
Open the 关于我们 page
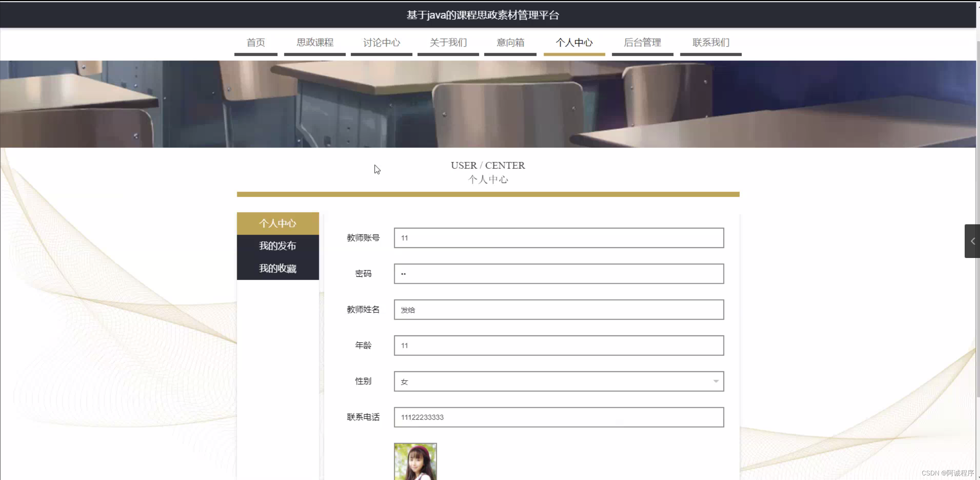pyautogui.click(x=448, y=42)
